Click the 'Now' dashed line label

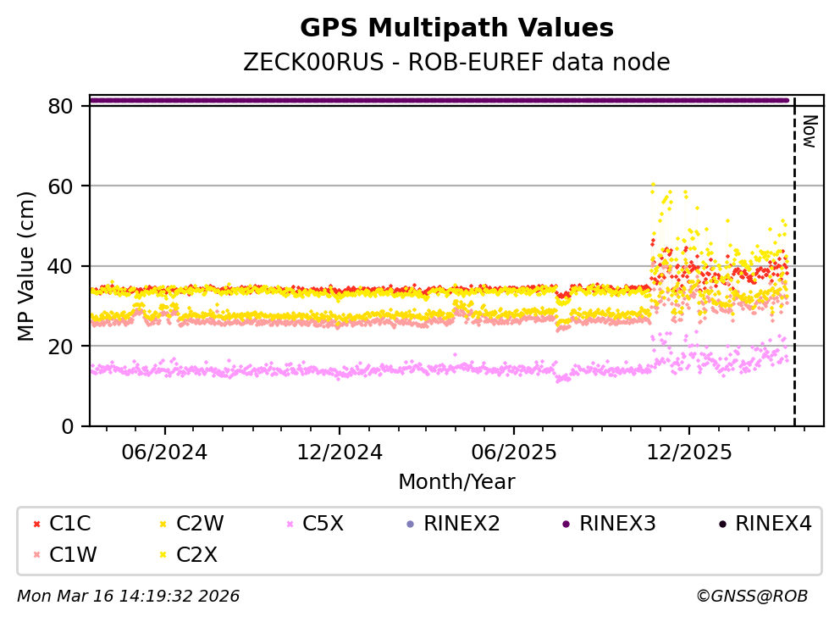click(809, 131)
